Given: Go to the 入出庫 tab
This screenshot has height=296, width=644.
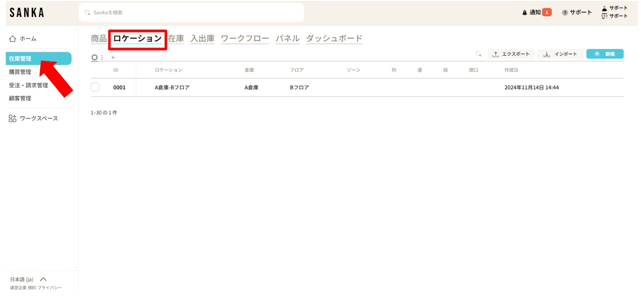Looking at the screenshot, I should 202,38.
